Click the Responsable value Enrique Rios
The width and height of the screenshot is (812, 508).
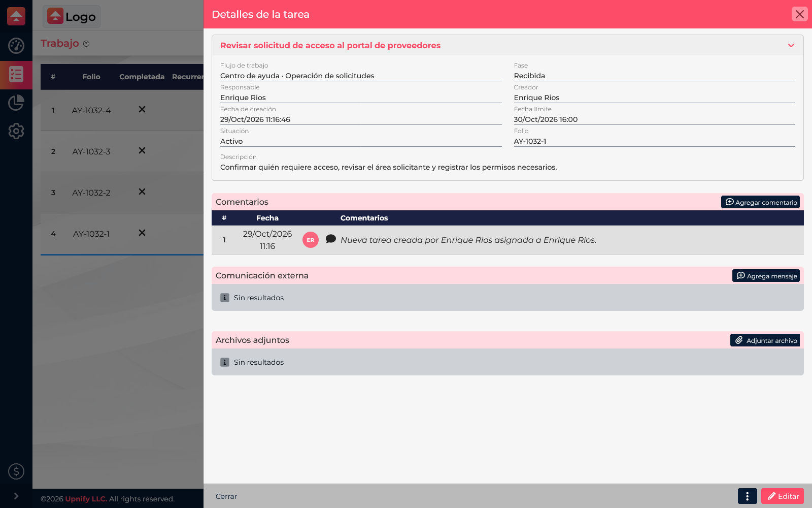click(243, 98)
